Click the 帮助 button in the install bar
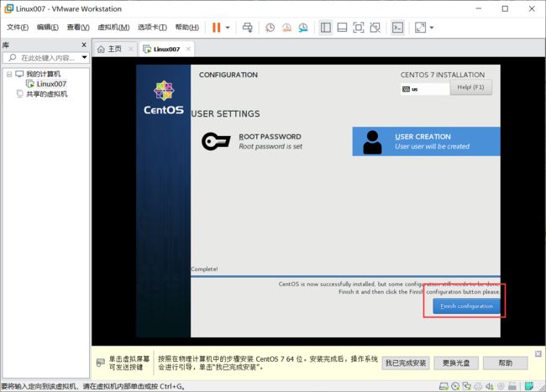The image size is (546, 392). pos(505,363)
